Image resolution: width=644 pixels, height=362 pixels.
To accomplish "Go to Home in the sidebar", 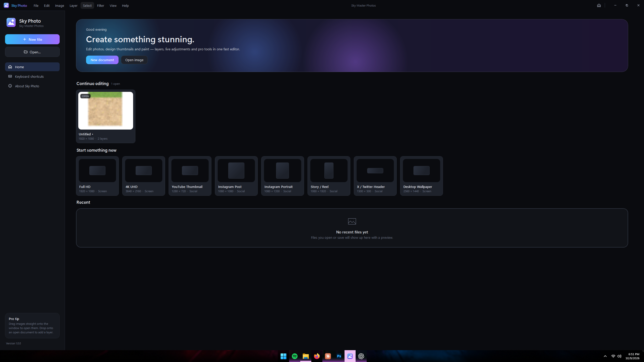I will pyautogui.click(x=32, y=67).
